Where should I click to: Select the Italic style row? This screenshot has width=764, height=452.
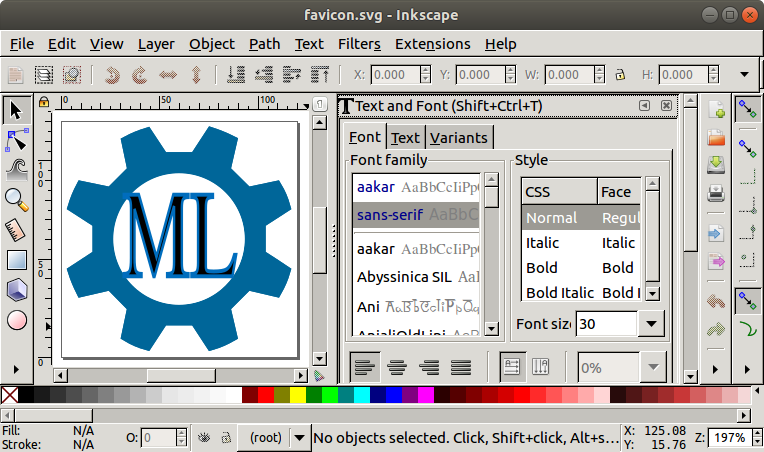click(580, 243)
